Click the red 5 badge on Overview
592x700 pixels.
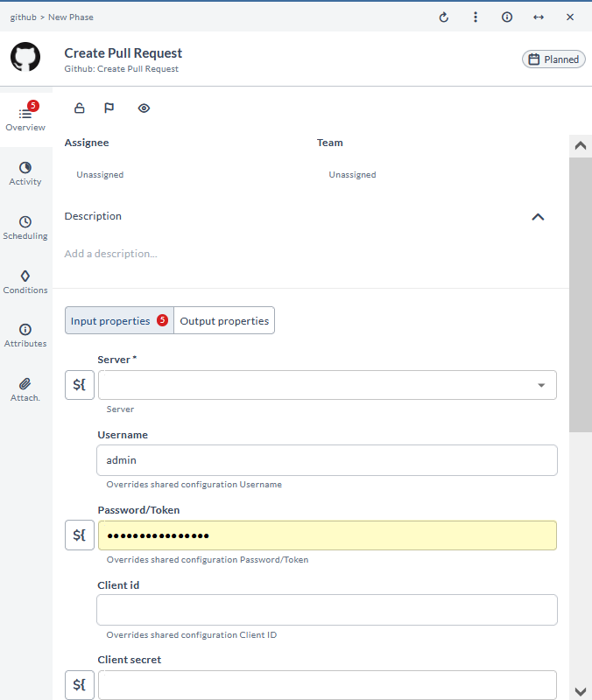33,106
